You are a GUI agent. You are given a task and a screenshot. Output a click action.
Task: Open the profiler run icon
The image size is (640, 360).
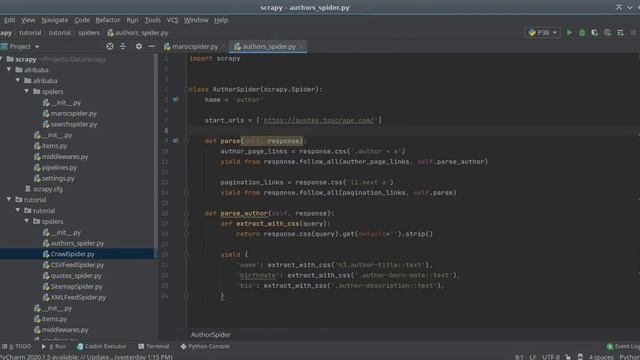(607, 33)
